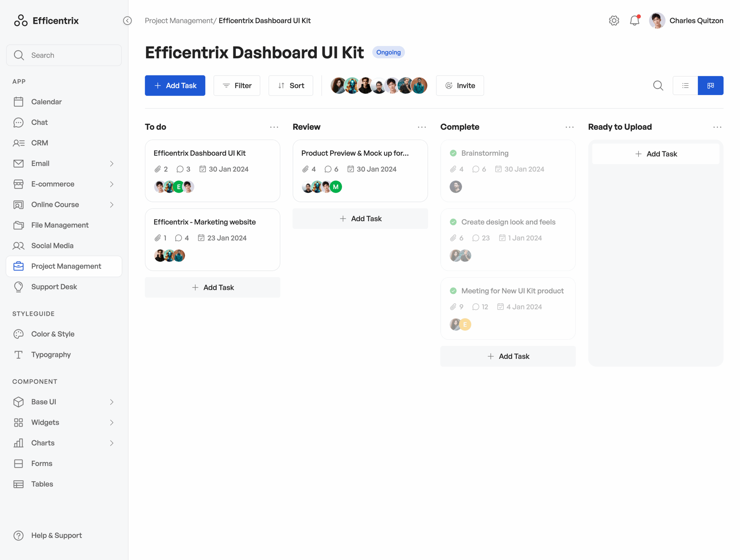This screenshot has width=740, height=560.
Task: Click the Efficentrix logo icon
Action: (21, 21)
